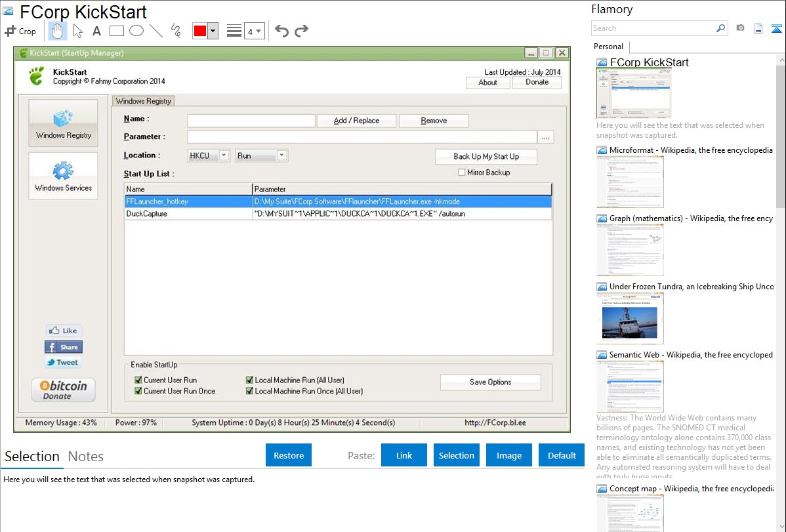Viewport: 786px width, 532px height.
Task: Open the FCorp KickStart snapshot thumbnail
Action: click(x=634, y=93)
